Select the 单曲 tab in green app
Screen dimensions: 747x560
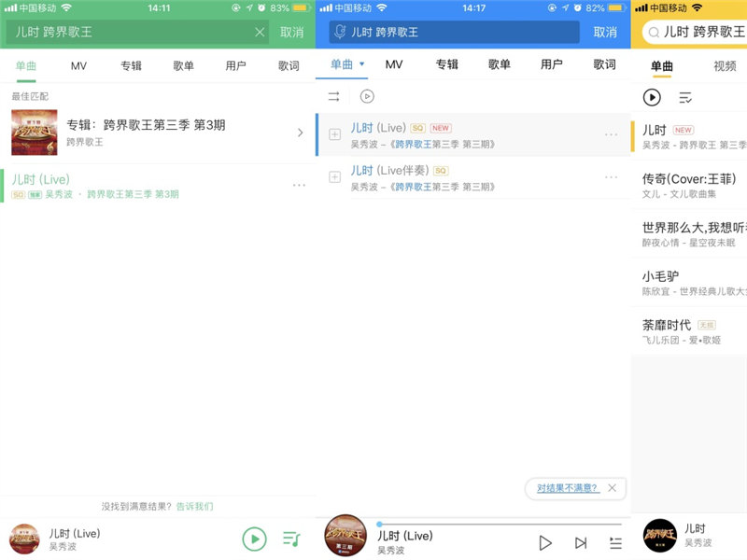(26, 65)
